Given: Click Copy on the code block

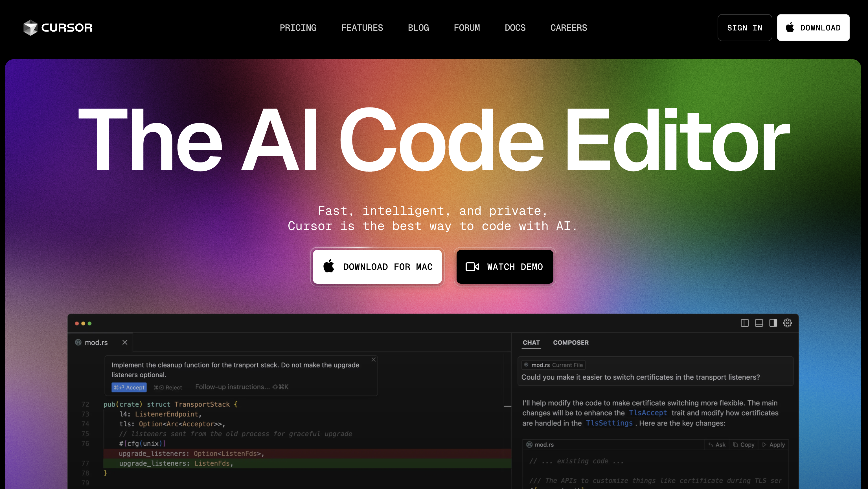Looking at the screenshot, I should pos(744,444).
